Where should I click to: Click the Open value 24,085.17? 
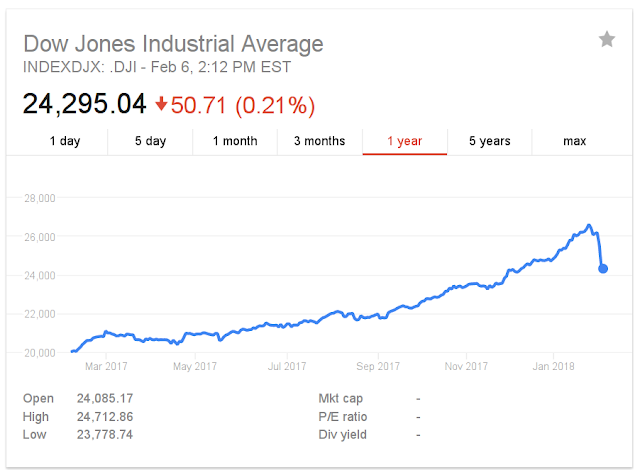coord(105,398)
